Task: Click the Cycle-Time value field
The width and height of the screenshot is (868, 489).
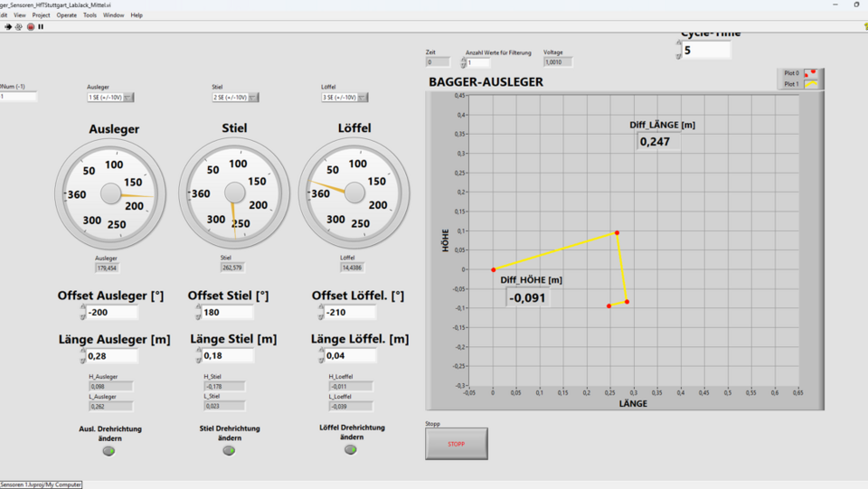Action: 706,51
